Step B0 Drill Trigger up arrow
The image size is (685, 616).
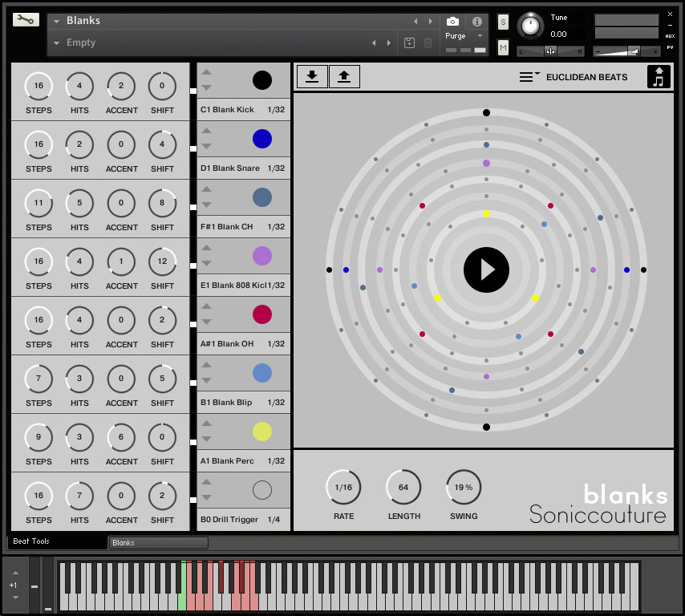(207, 482)
